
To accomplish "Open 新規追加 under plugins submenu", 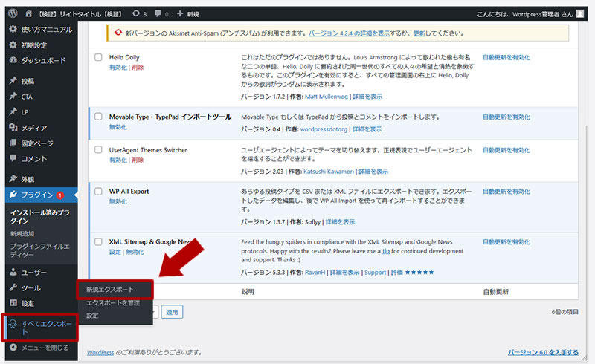I will tap(22, 233).
